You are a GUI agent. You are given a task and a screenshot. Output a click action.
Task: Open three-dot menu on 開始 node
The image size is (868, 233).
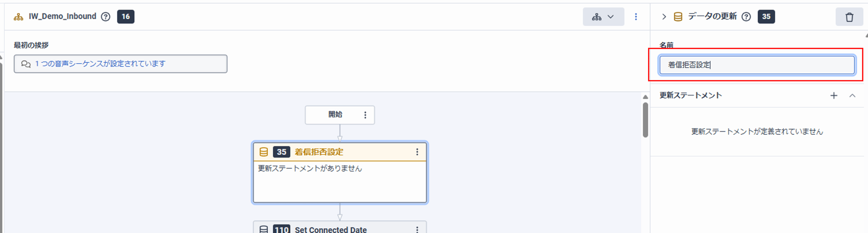click(365, 115)
